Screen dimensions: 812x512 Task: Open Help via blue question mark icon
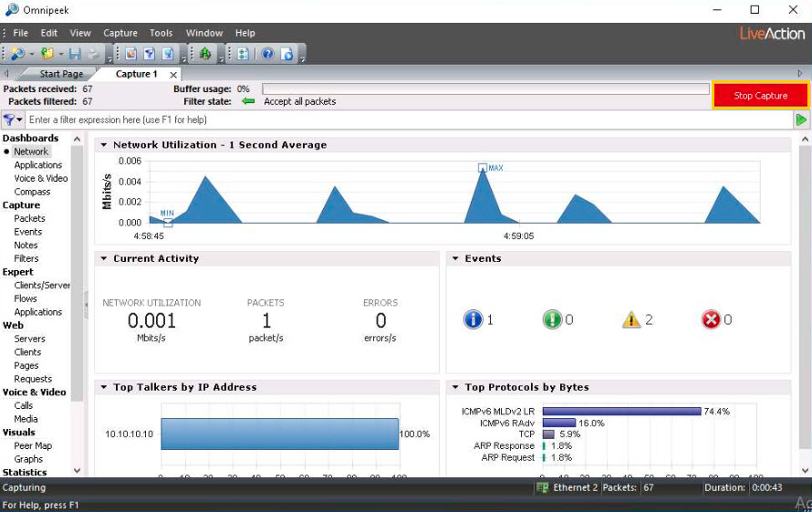(267, 53)
